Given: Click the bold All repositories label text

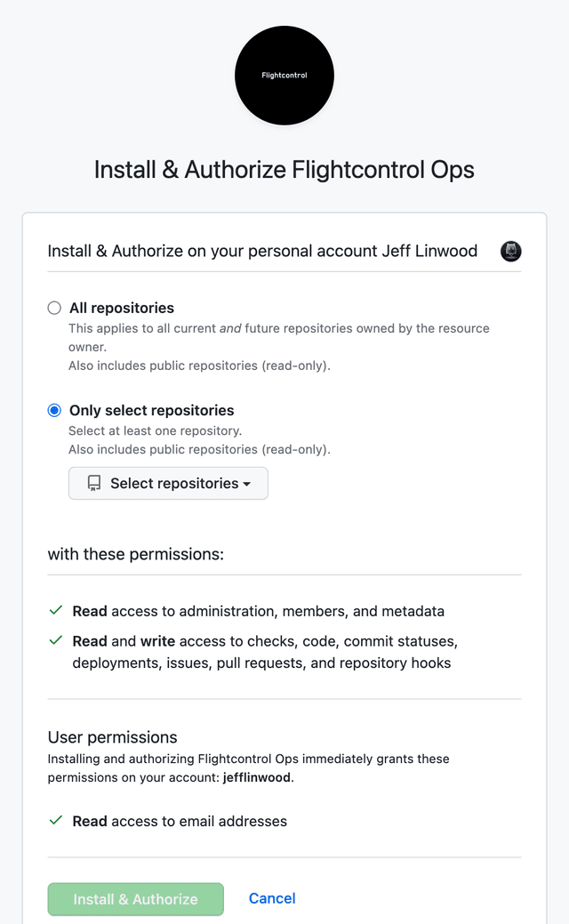Looking at the screenshot, I should click(121, 307).
